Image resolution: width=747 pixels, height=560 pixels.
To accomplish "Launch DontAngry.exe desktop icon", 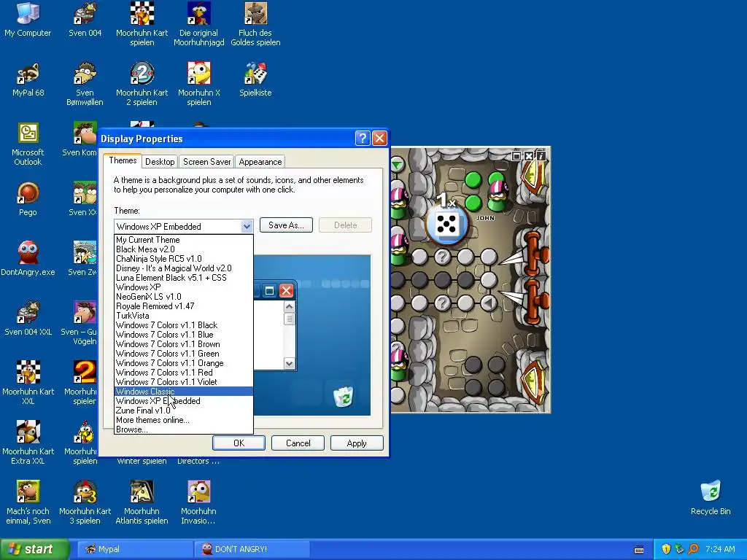I will 28,259.
